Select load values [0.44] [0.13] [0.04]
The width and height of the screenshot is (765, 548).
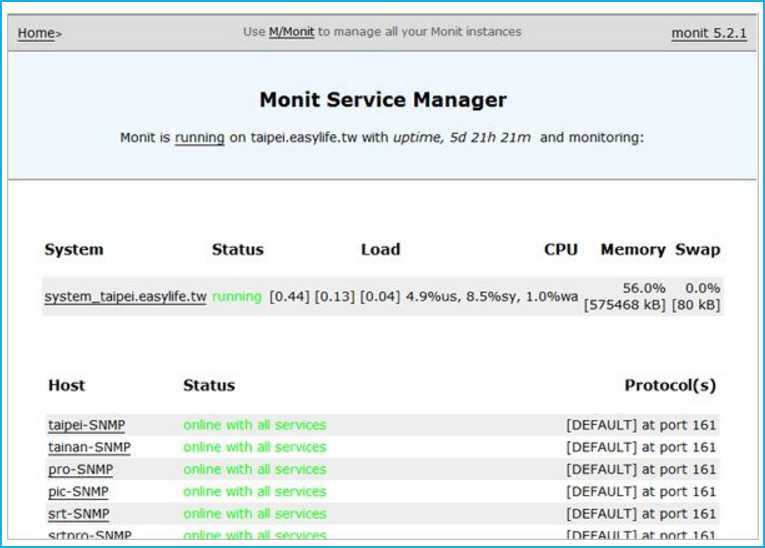335,297
